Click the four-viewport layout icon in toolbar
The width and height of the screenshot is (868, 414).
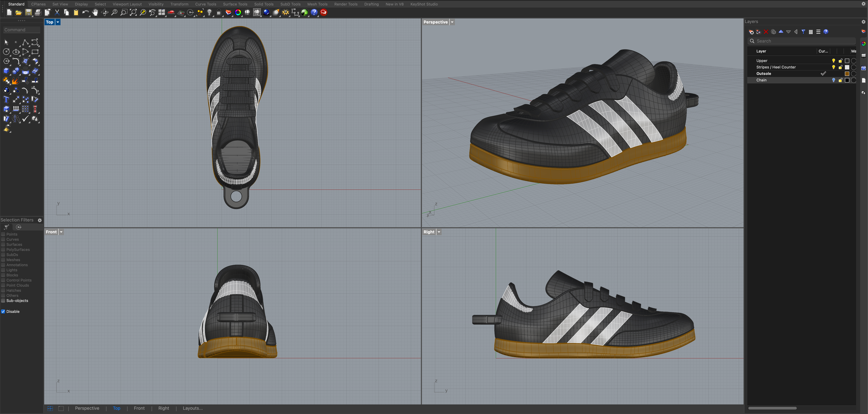point(162,13)
